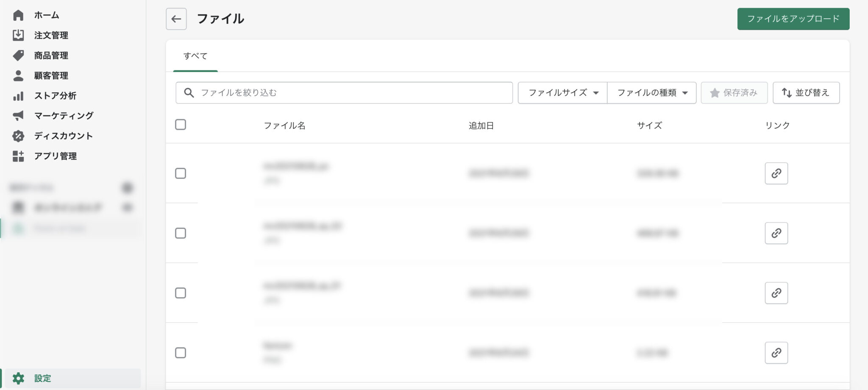Check the first file row checkbox

[x=181, y=173]
